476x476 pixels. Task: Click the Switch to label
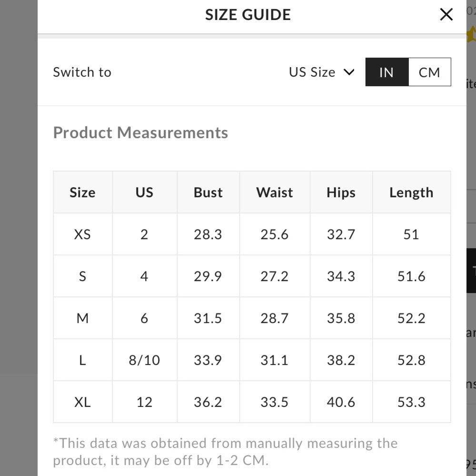click(82, 72)
